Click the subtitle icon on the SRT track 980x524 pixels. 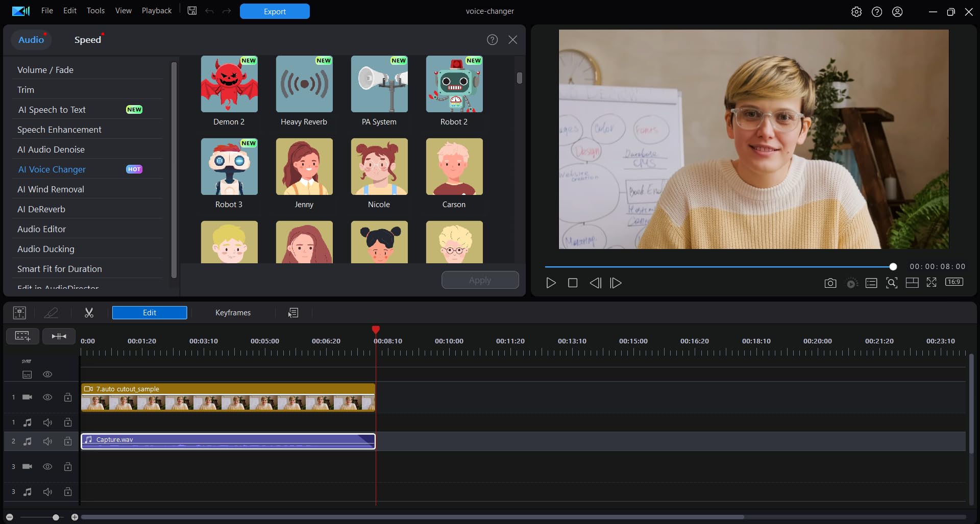[x=27, y=375]
